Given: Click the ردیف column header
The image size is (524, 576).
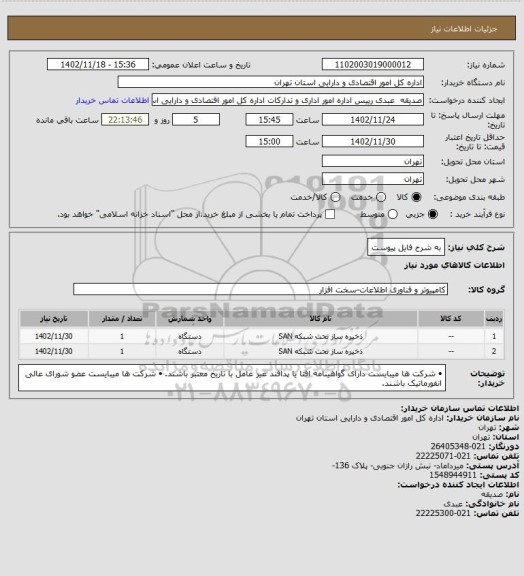Looking at the screenshot, I should tap(494, 318).
